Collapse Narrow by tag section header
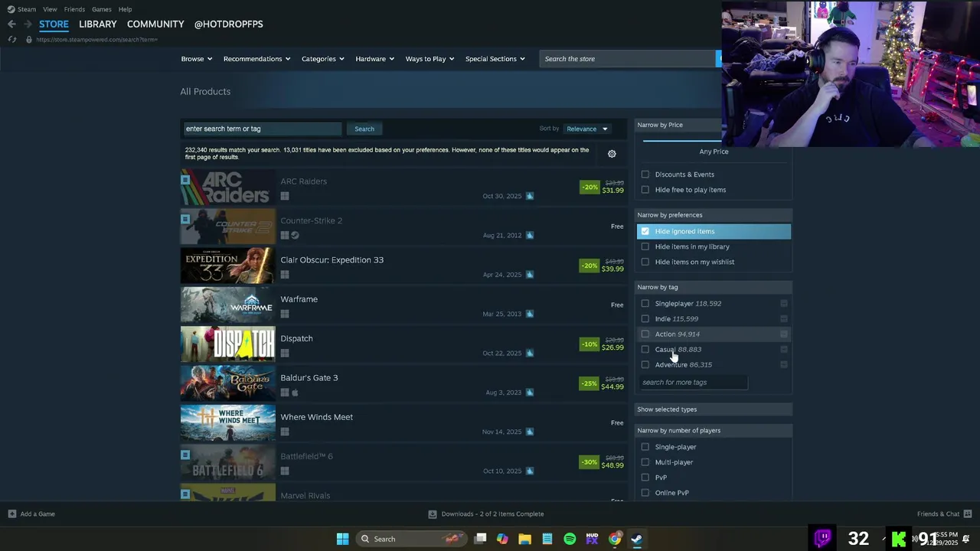This screenshot has height=551, width=980. pyautogui.click(x=713, y=287)
